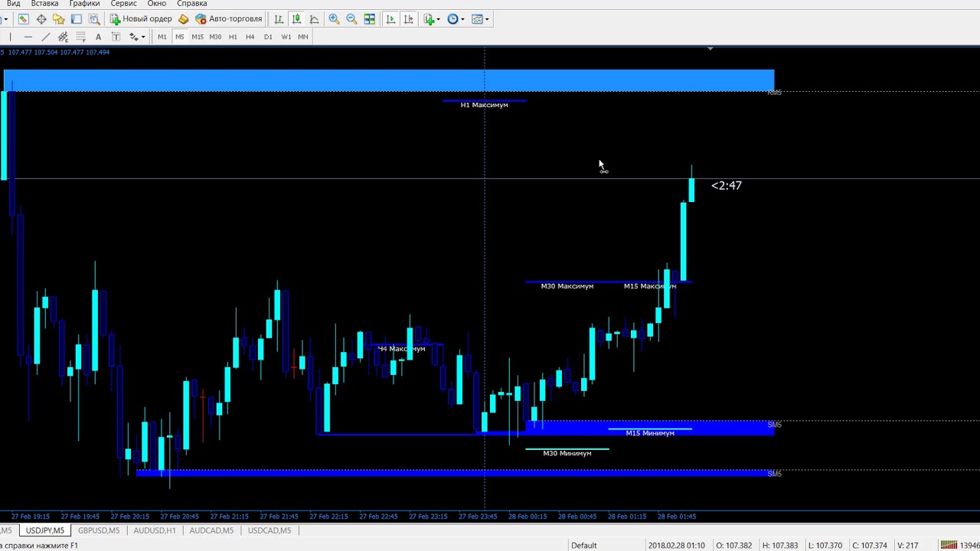This screenshot has height=551, width=980.
Task: Toggle the Terminal panel icon
Action: pos(77,19)
